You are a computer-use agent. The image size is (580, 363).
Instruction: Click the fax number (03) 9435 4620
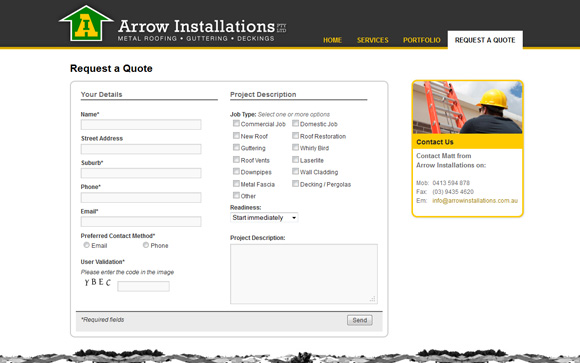453,192
